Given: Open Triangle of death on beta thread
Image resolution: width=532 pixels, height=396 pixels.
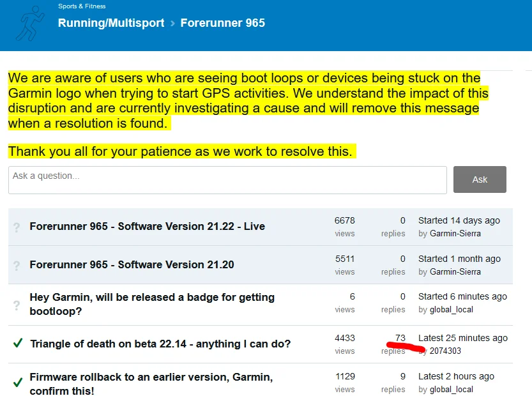Looking at the screenshot, I should 160,344.
